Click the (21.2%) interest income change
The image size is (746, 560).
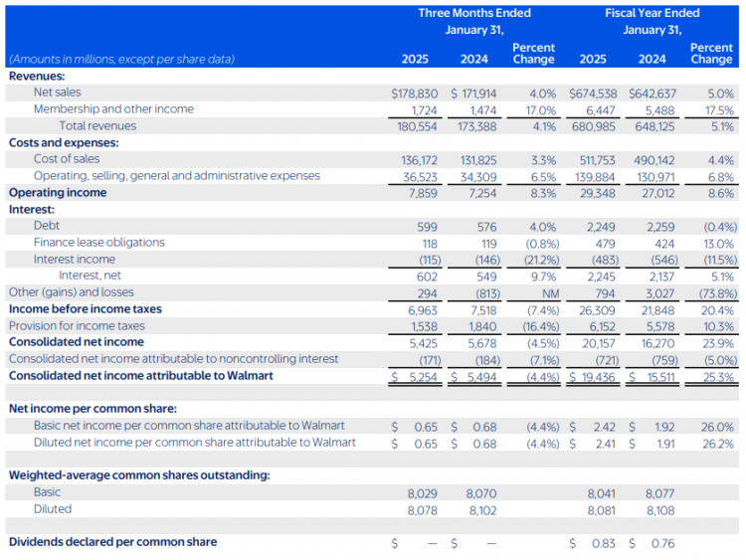pyautogui.click(x=542, y=261)
